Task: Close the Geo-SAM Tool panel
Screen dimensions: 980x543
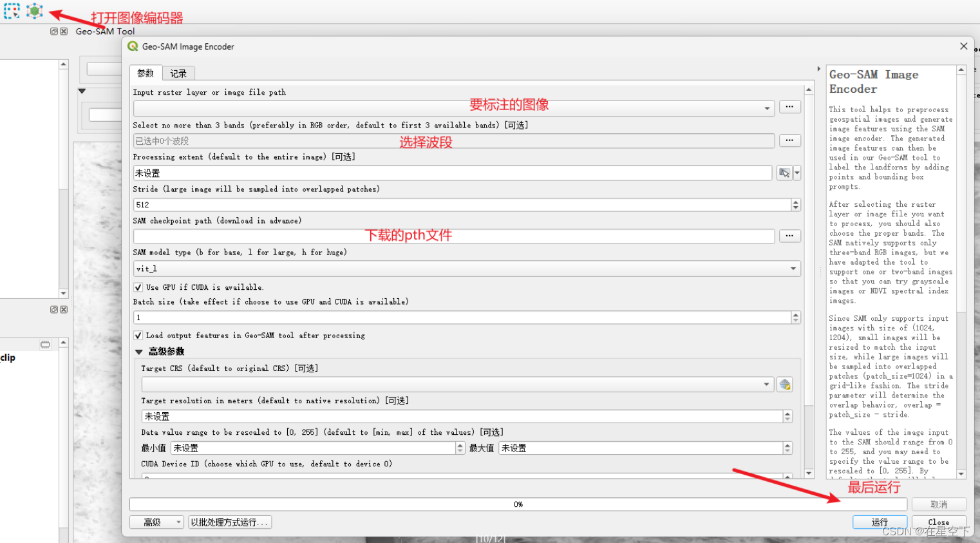Action: coord(64,31)
